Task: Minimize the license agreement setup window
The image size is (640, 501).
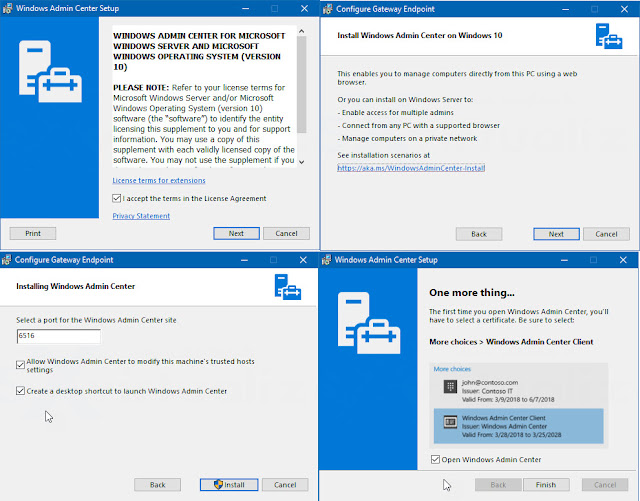Action: (245, 9)
